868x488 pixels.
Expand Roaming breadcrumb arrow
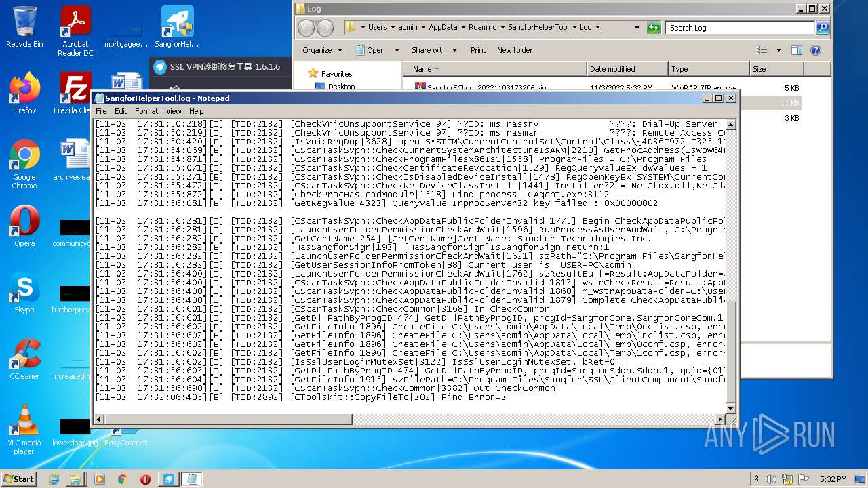pyautogui.click(x=502, y=28)
